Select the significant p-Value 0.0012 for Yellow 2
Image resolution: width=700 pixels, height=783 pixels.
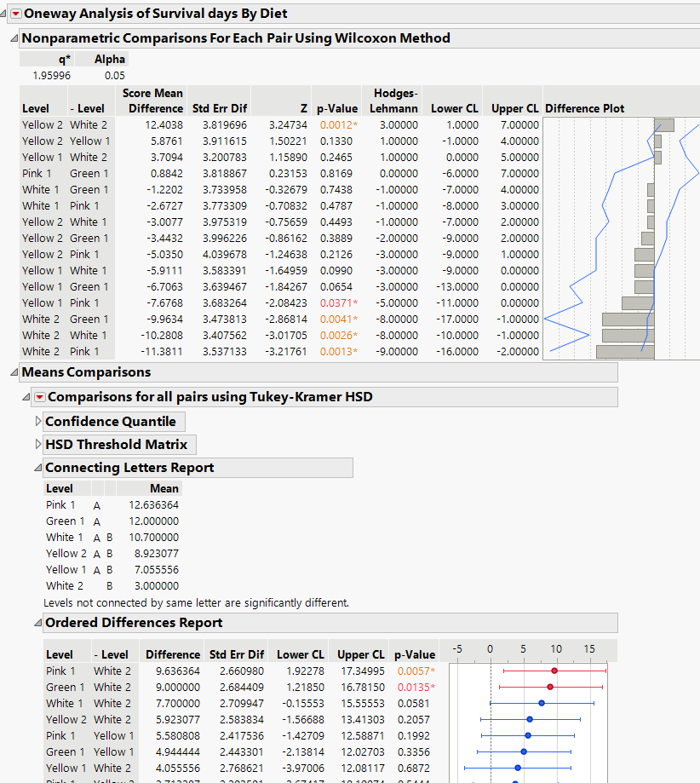[x=336, y=124]
